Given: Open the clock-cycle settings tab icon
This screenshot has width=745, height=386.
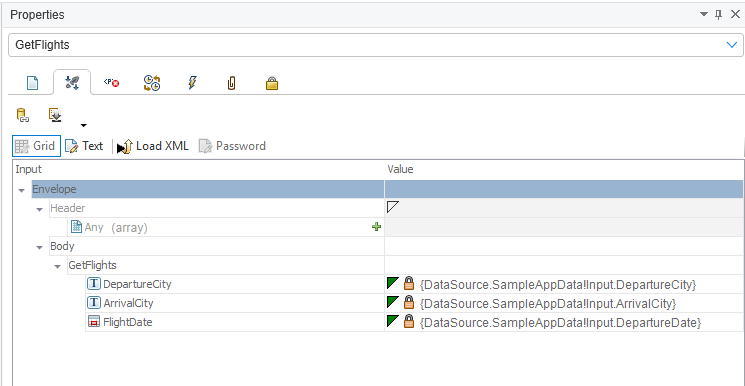Looking at the screenshot, I should coord(152,83).
